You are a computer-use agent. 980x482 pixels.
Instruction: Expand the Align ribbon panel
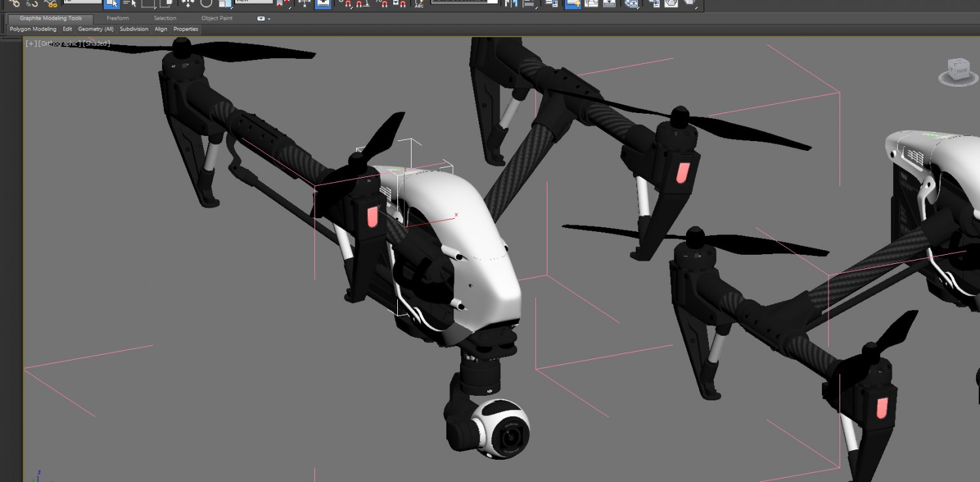[x=161, y=29]
